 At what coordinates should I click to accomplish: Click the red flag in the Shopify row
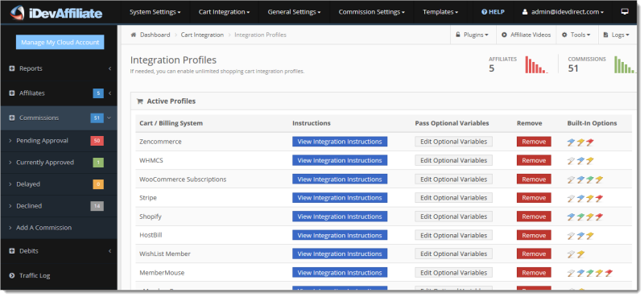tap(599, 217)
